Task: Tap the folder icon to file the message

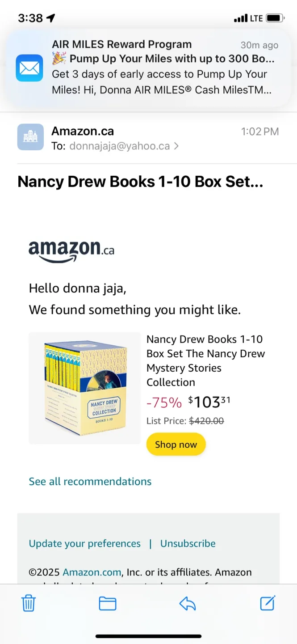Action: point(107,603)
